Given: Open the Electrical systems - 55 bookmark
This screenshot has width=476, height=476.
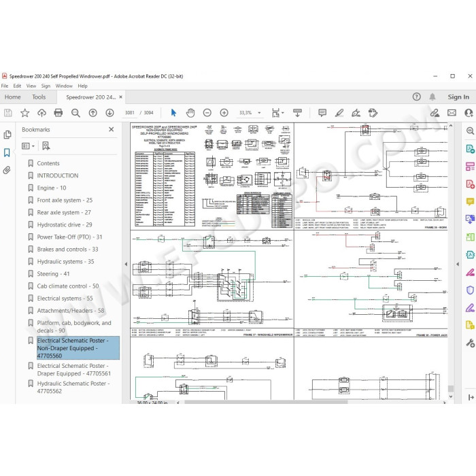Looking at the screenshot, I should (x=65, y=299).
